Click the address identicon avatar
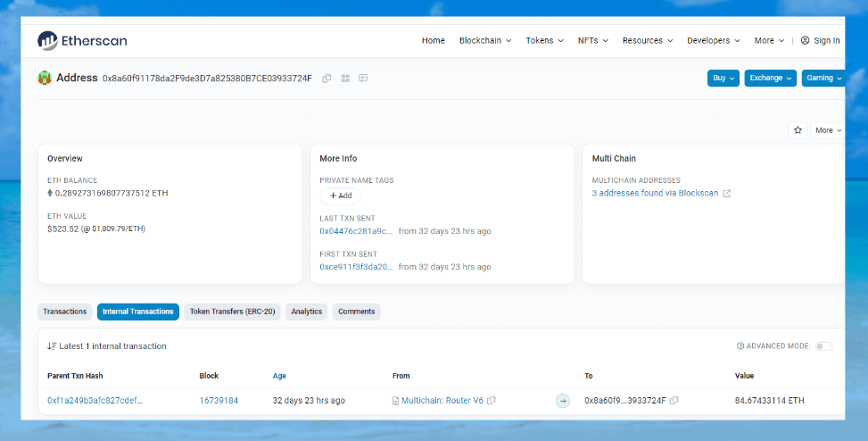 click(45, 79)
